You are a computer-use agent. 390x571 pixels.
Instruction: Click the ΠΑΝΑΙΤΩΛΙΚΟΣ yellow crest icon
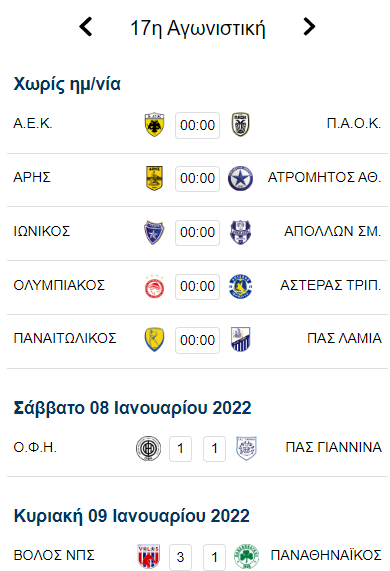[154, 339]
